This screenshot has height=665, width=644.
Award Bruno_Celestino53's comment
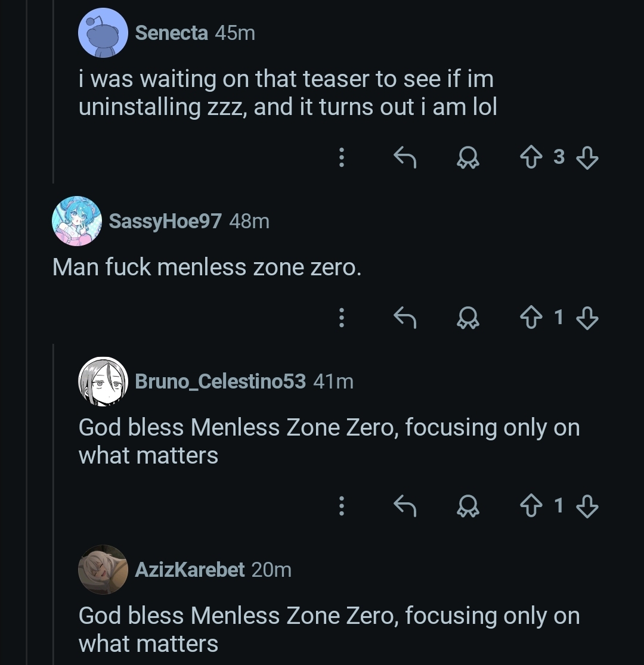point(467,506)
